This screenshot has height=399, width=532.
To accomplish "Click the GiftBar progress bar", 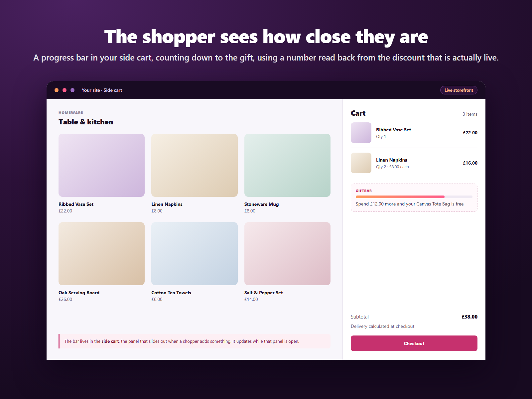I will (414, 197).
